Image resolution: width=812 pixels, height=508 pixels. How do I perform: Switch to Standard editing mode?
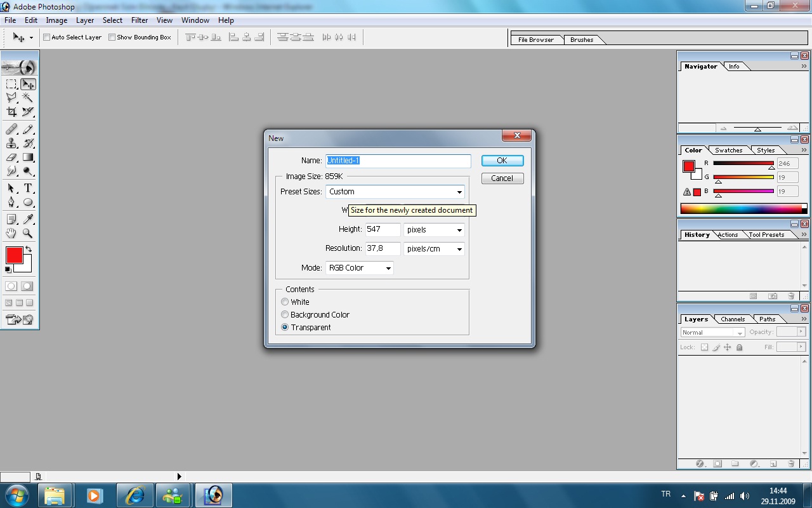11,286
